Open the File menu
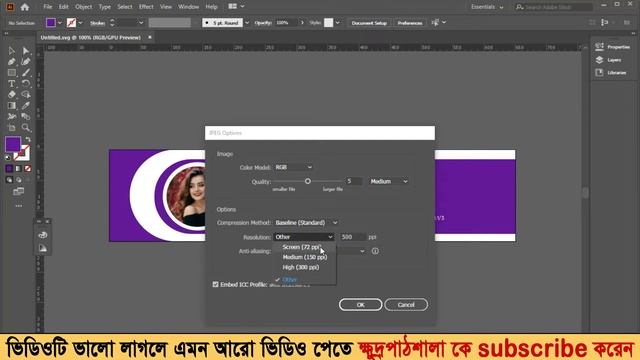Image resolution: width=640 pixels, height=360 pixels. pyautogui.click(x=48, y=7)
